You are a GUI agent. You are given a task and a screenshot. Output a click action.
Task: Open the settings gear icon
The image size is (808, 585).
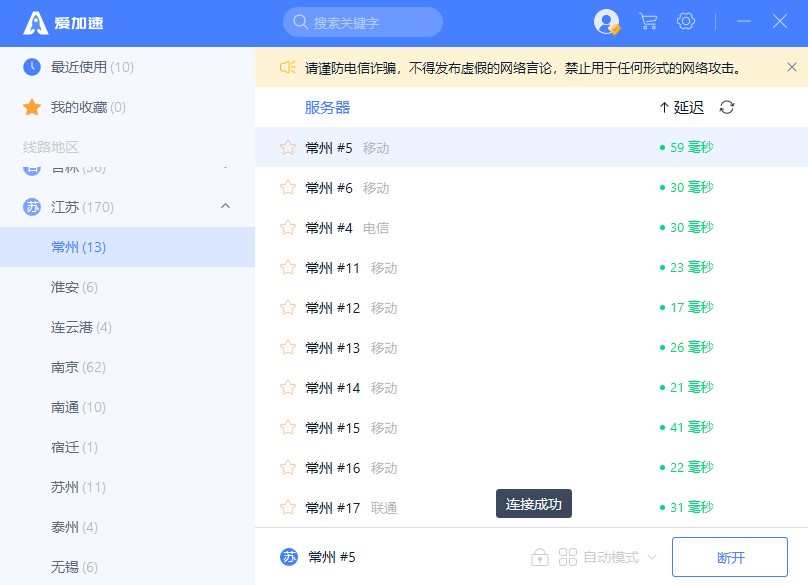tap(686, 21)
